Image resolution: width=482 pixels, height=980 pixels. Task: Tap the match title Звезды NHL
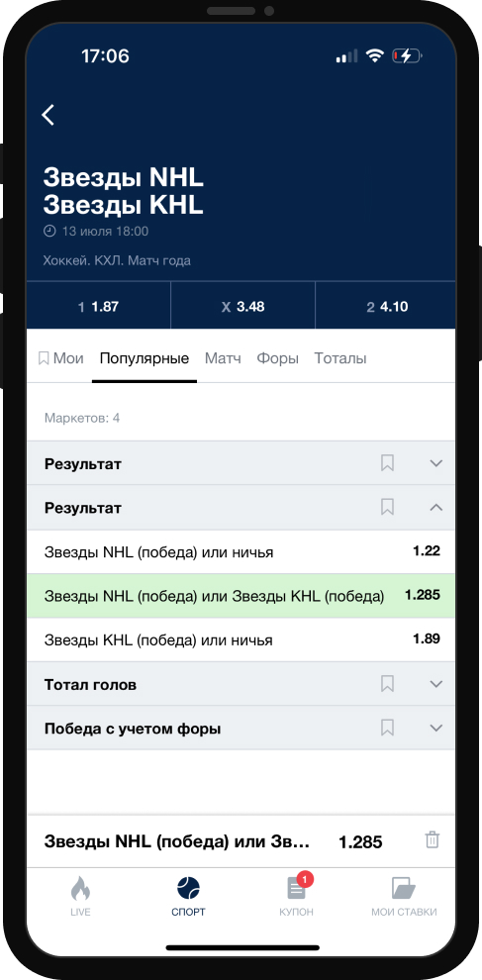point(123,177)
